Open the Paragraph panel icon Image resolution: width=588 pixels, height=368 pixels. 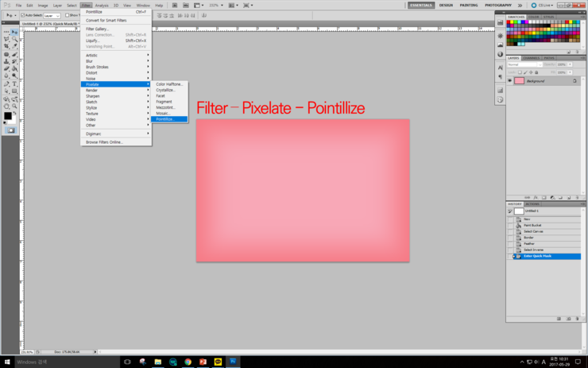coord(500,77)
